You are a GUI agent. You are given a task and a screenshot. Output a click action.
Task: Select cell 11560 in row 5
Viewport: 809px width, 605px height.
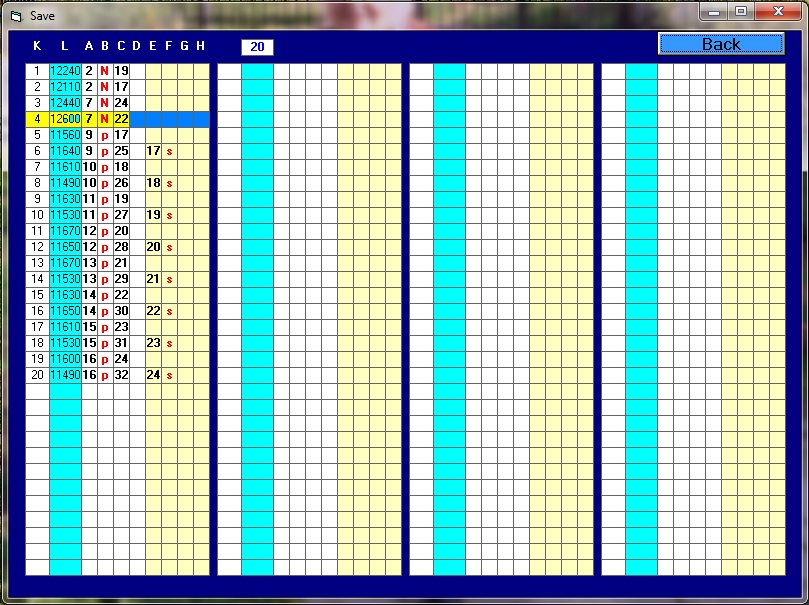[x=65, y=135]
